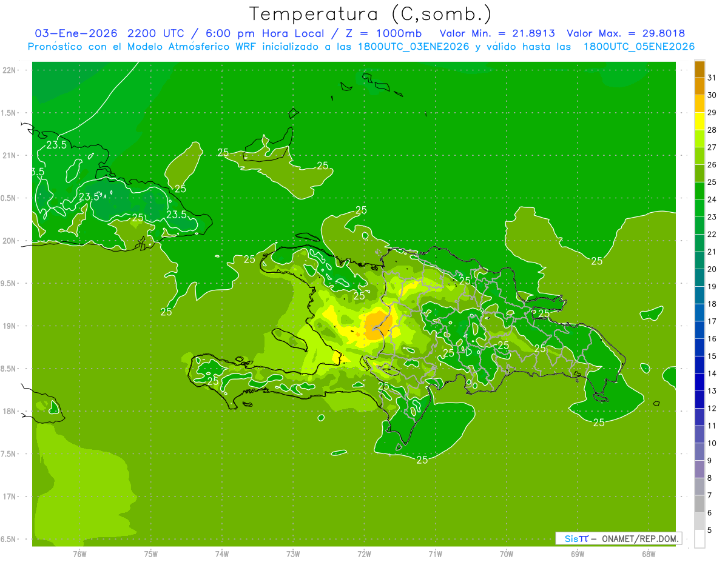Click the dark orange swatch above 31
728x562 pixels.
699,69
